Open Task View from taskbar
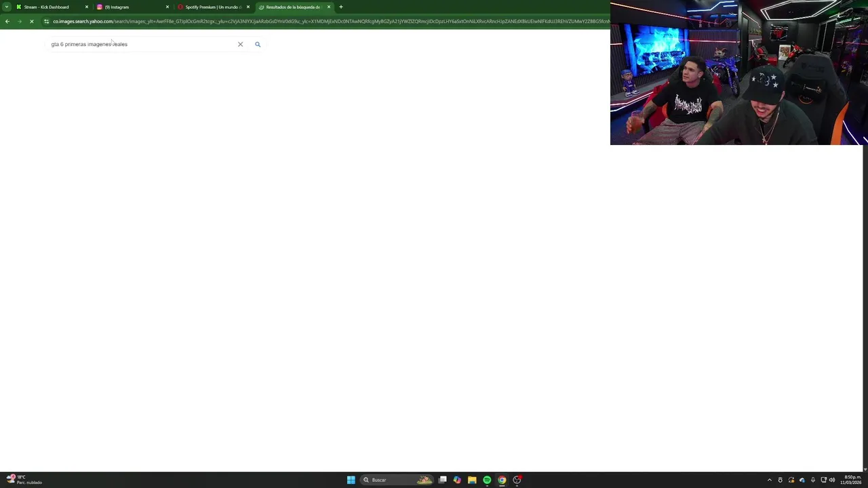The image size is (868, 488). 442,480
